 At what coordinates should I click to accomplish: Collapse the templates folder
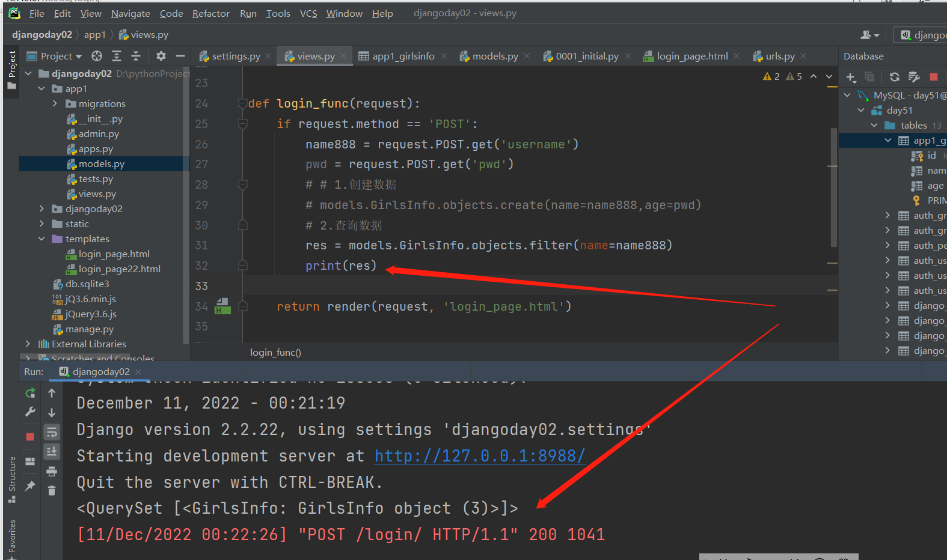pyautogui.click(x=41, y=239)
